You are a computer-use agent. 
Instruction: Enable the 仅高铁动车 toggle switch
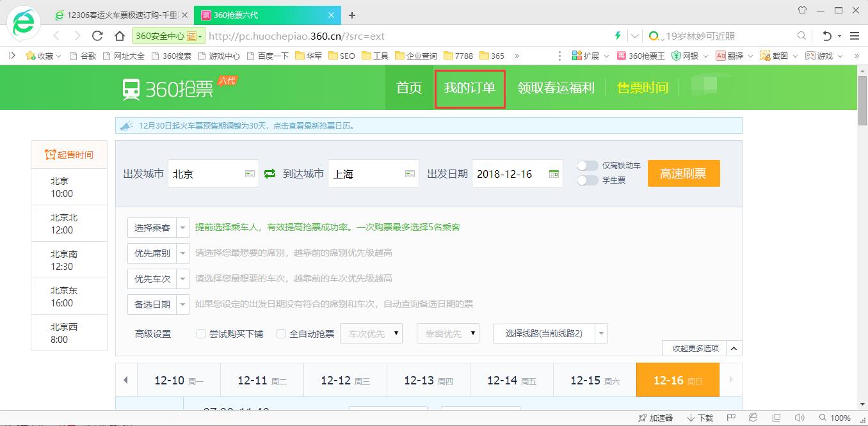pyautogui.click(x=586, y=165)
